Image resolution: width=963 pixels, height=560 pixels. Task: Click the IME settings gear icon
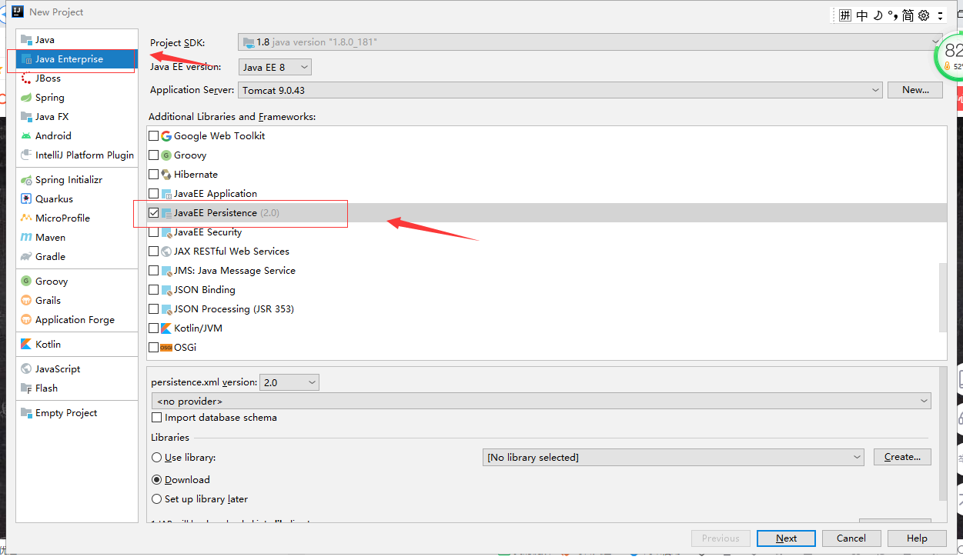click(924, 15)
